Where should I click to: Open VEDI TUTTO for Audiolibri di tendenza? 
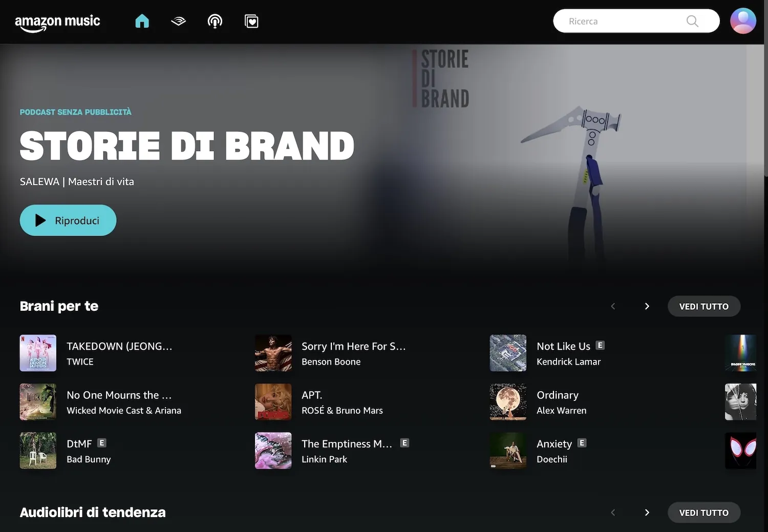(x=703, y=512)
